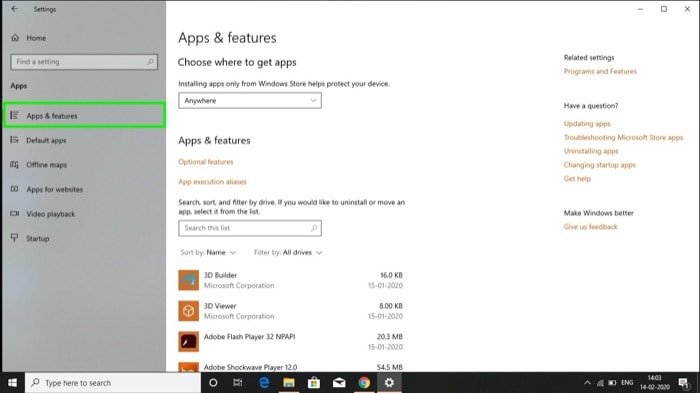This screenshot has width=700, height=393.
Task: Select Apps & features in sidebar
Action: [84, 116]
